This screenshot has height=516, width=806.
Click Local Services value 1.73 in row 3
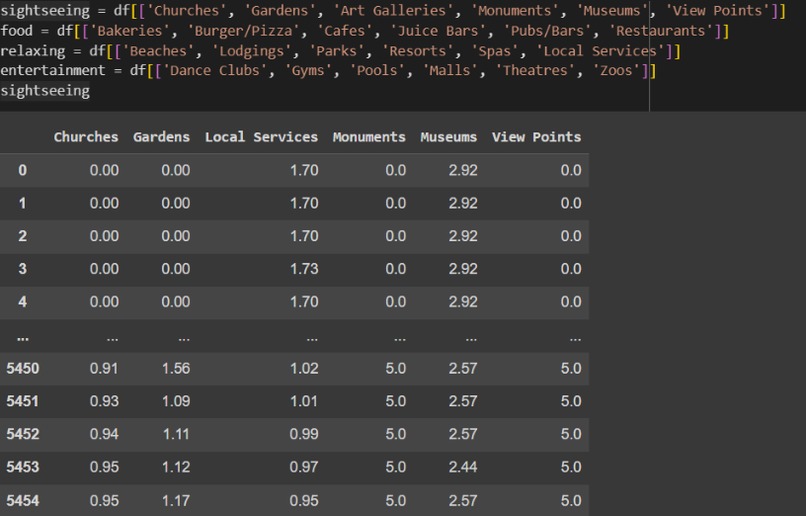[304, 269]
